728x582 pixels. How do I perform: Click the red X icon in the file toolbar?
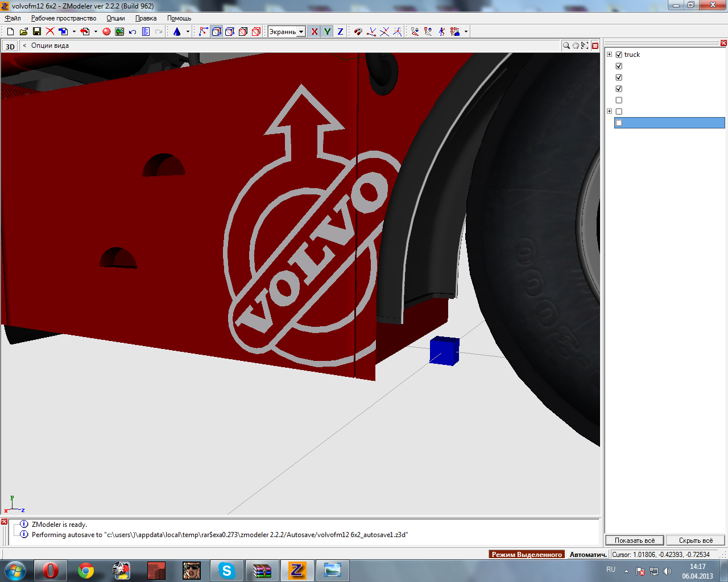pos(50,32)
